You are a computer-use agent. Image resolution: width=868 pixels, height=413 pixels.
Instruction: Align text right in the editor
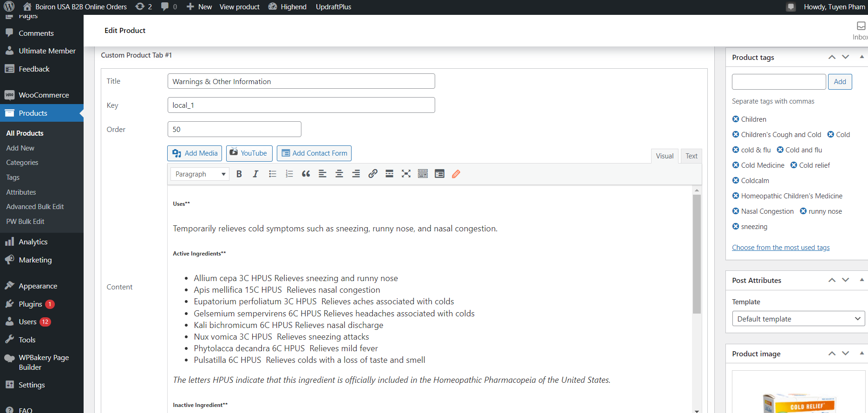[356, 174]
